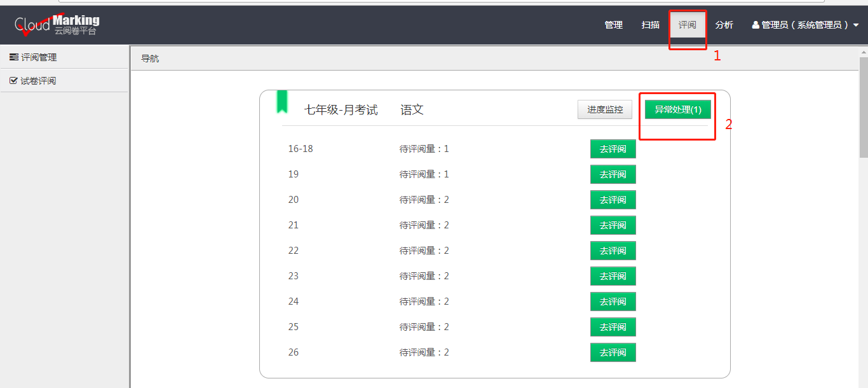Open 试卷评阅 in the left sidebar
The height and width of the screenshot is (388, 868).
click(x=64, y=81)
